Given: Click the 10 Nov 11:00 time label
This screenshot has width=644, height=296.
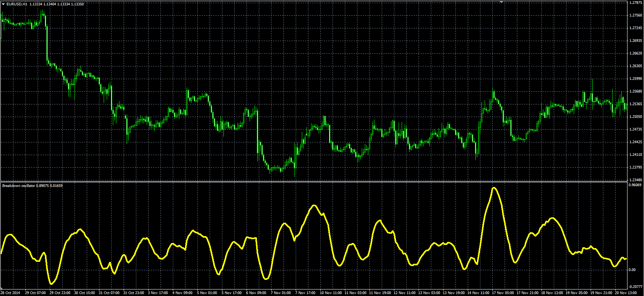Looking at the screenshot, I should point(331,293).
